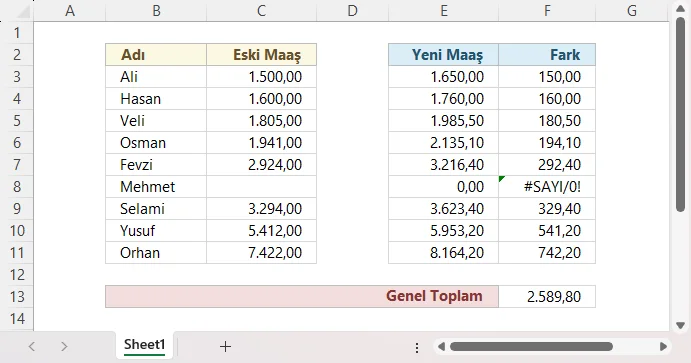This screenshot has width=691, height=363.
Task: Select the 'Yeni Maaş' header cell
Action: (443, 55)
